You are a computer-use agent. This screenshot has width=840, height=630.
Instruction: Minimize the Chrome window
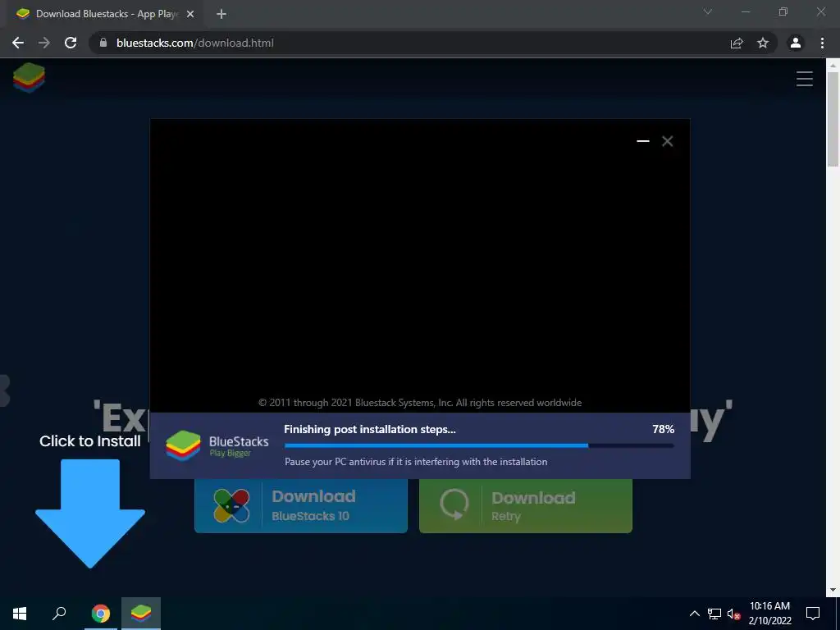tap(746, 11)
